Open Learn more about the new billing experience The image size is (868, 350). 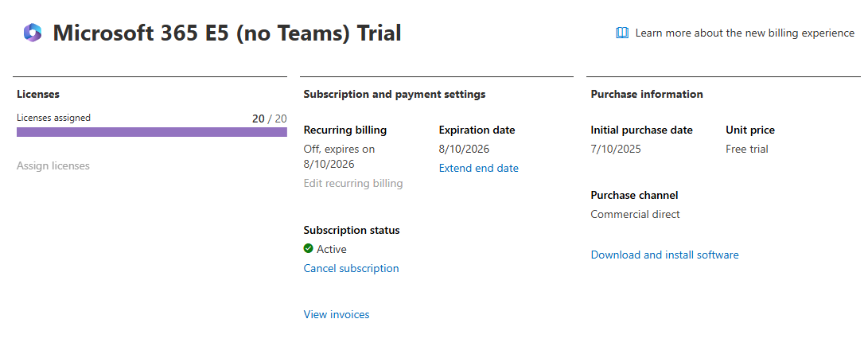tap(745, 33)
